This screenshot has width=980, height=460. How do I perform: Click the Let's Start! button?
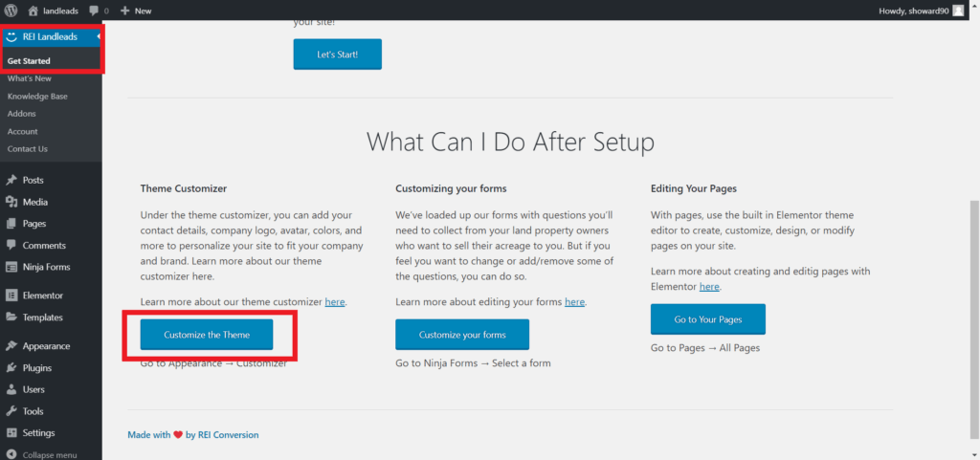[x=338, y=55]
